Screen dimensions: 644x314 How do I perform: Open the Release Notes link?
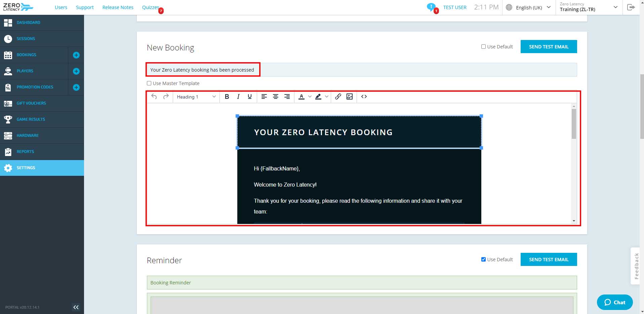coord(118,7)
